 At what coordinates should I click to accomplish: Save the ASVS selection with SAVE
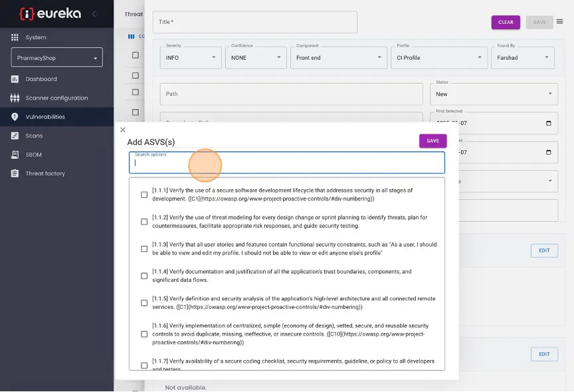click(434, 141)
